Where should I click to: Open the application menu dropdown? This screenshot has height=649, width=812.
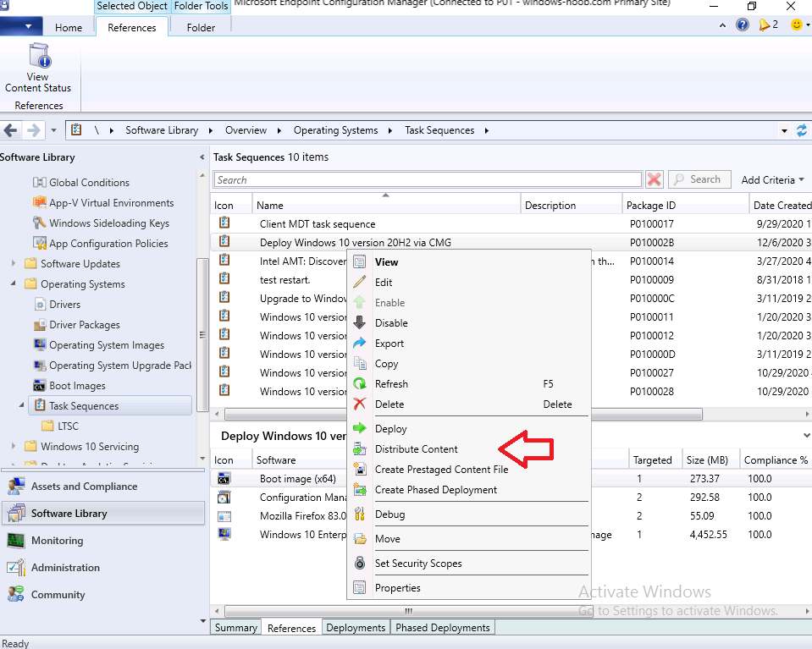coord(20,27)
